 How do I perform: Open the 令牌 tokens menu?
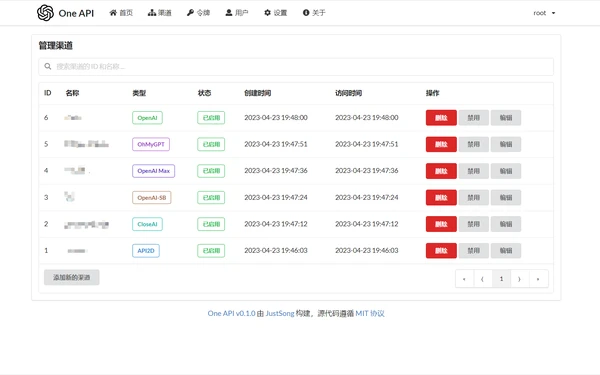198,13
